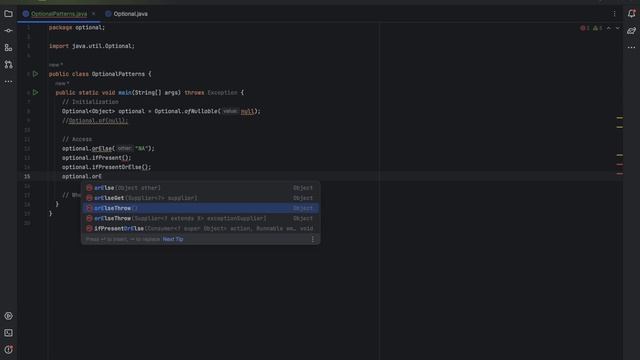Click Next Tip link in completion popup
640x360 pixels.
pyautogui.click(x=173, y=239)
